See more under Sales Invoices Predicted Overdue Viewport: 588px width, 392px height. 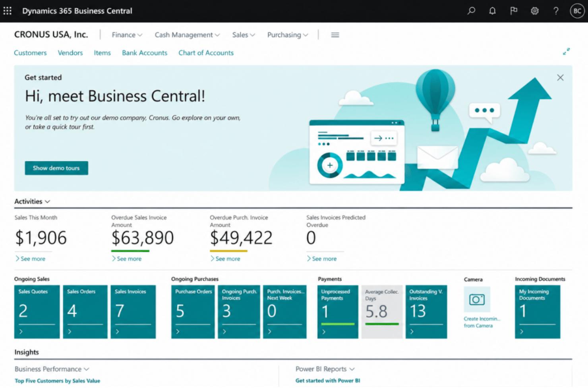coord(321,259)
